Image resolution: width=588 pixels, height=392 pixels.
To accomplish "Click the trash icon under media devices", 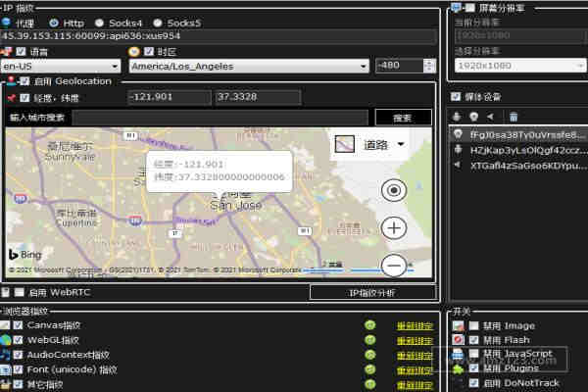I will [513, 117].
